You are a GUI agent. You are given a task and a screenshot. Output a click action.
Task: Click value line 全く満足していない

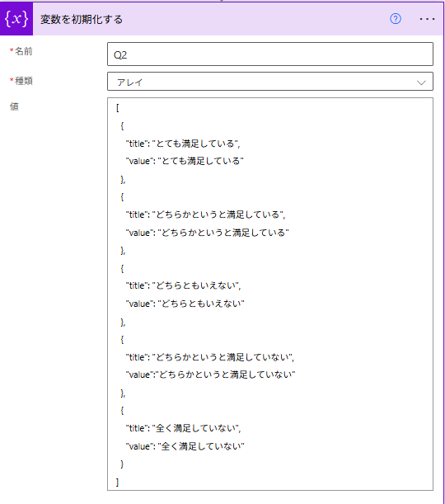click(185, 446)
